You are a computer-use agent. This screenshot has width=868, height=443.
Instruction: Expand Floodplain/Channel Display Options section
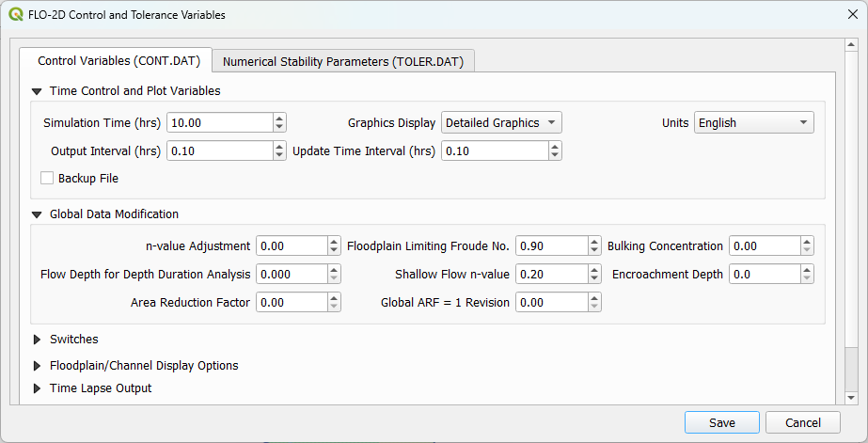[x=38, y=366]
